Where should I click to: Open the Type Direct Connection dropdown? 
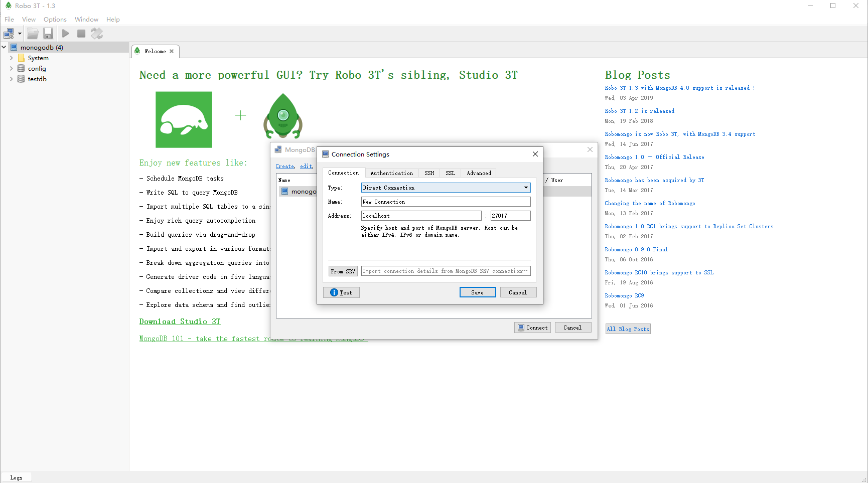[446, 188]
